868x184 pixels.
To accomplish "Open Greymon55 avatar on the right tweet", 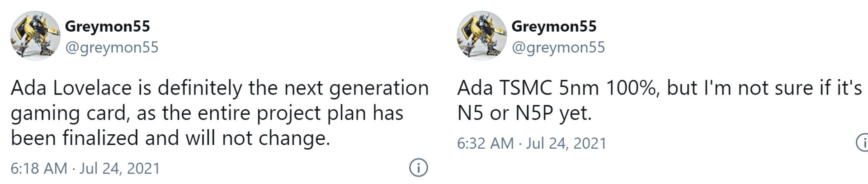I will click(481, 36).
